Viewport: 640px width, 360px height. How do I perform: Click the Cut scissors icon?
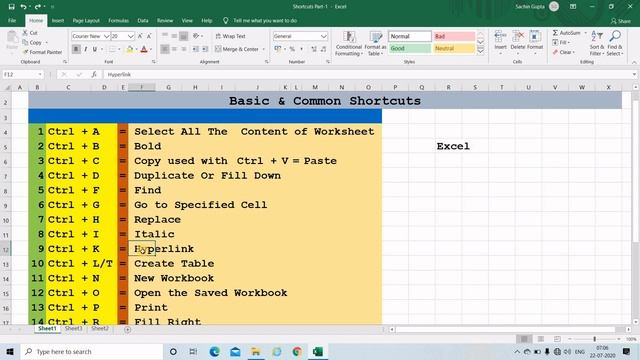point(25,33)
